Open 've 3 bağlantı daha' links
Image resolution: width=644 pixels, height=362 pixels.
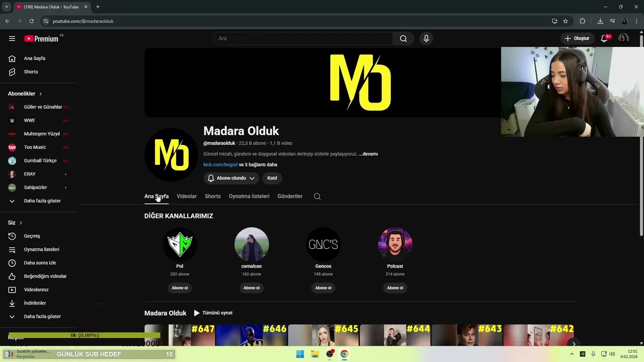pos(258,164)
